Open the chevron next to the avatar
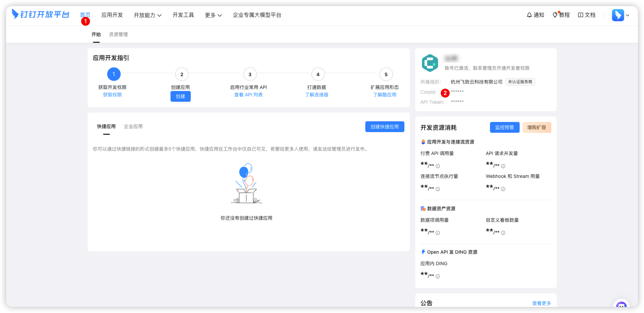This screenshot has width=644, height=313. tap(628, 15)
